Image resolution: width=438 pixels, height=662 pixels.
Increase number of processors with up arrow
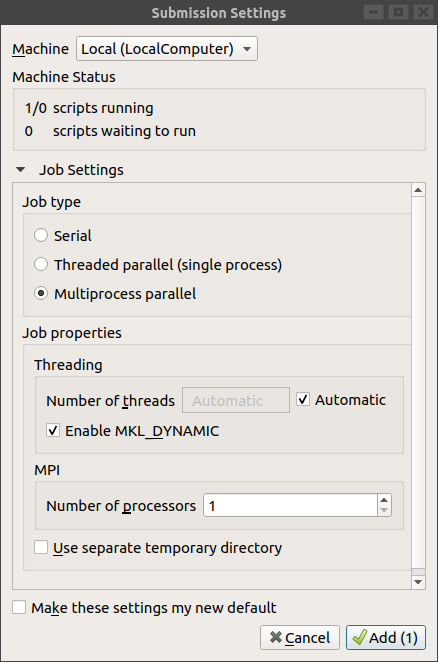[384, 500]
